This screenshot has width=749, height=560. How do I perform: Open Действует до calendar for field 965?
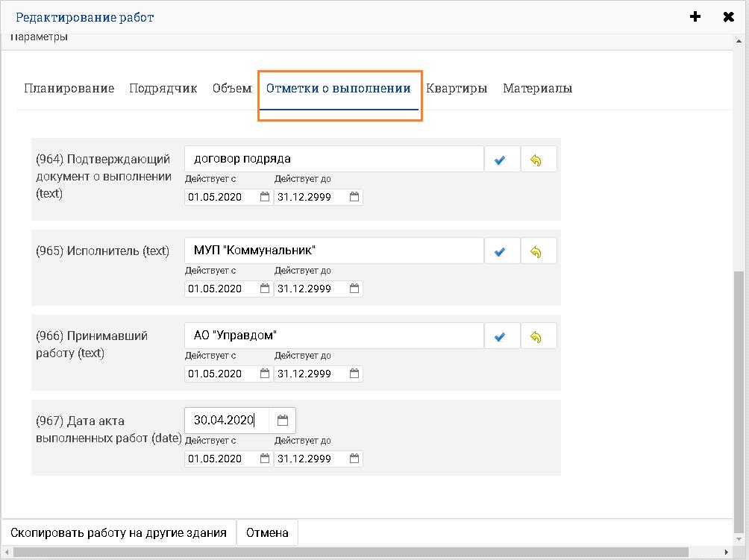[354, 289]
